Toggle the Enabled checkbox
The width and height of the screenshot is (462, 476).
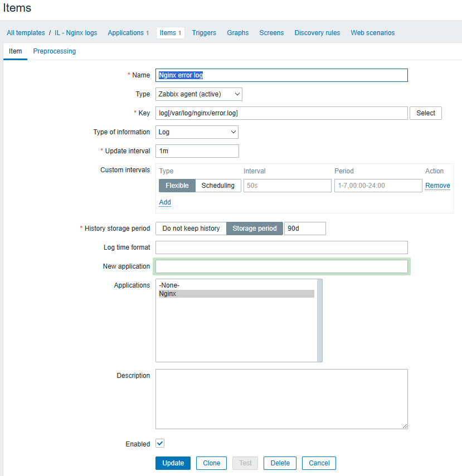159,443
